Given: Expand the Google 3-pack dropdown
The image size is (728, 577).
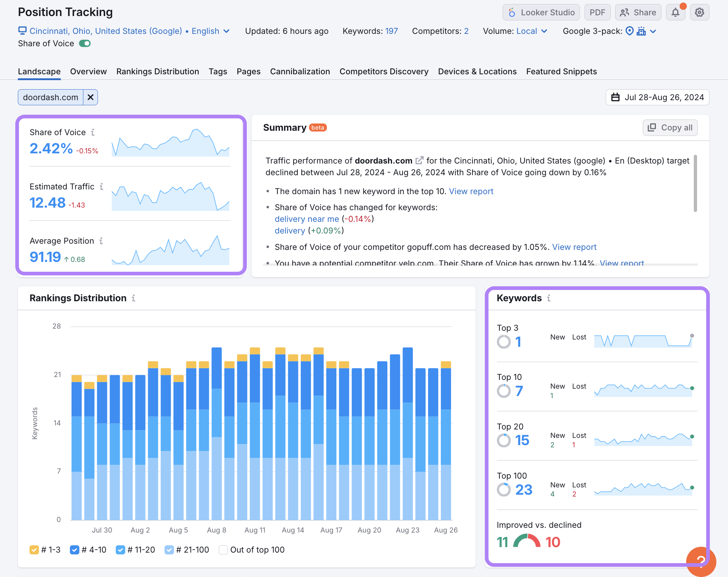Looking at the screenshot, I should click(x=653, y=31).
